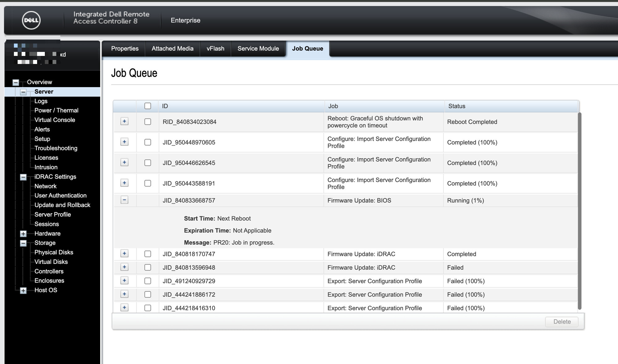Click the ID column header
This screenshot has height=364, width=618.
click(x=241, y=106)
